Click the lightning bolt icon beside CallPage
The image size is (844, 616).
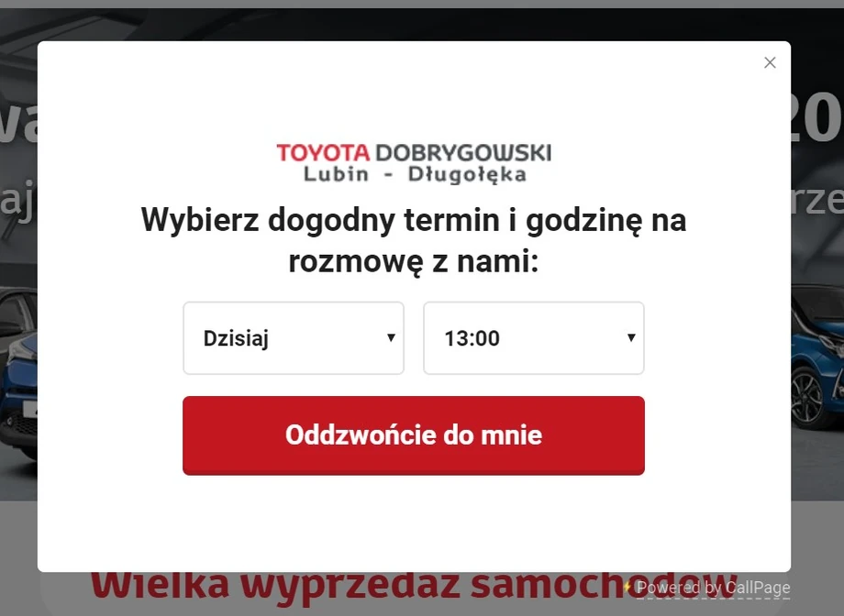pos(627,587)
